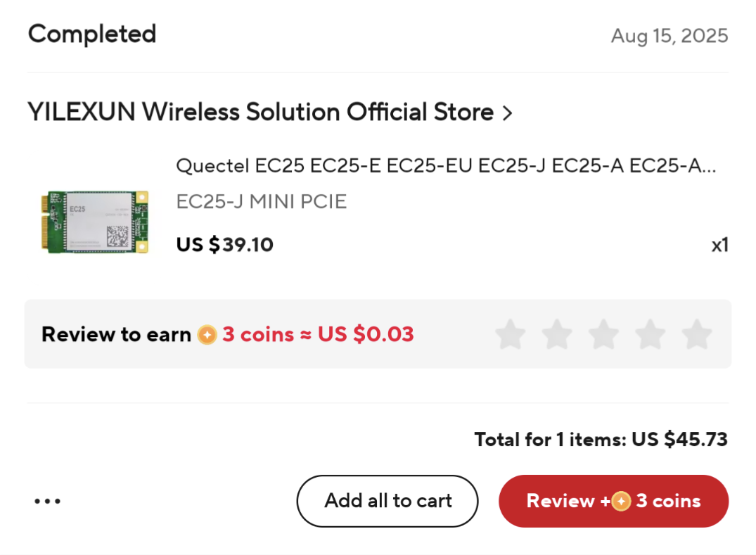The width and height of the screenshot is (756, 555).
Task: Click the 'Total for 1 items' amount
Action: pyautogui.click(x=601, y=439)
